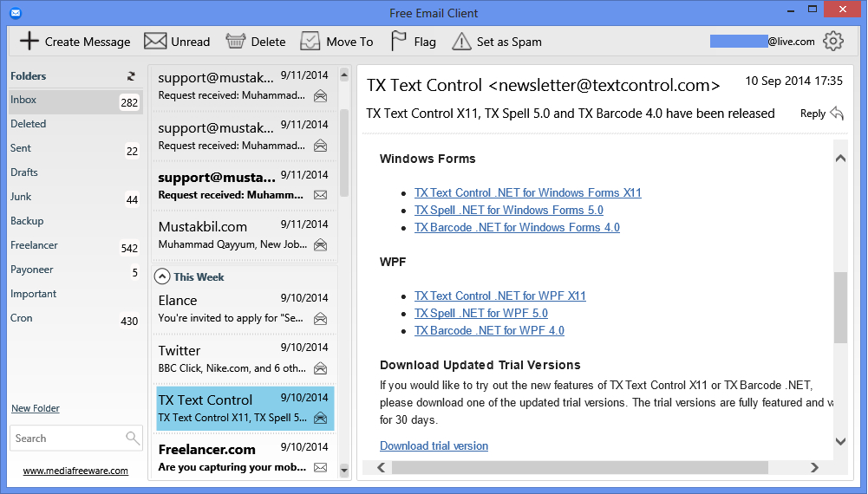Click the Delete basket icon
The height and width of the screenshot is (494, 868).
click(x=235, y=41)
